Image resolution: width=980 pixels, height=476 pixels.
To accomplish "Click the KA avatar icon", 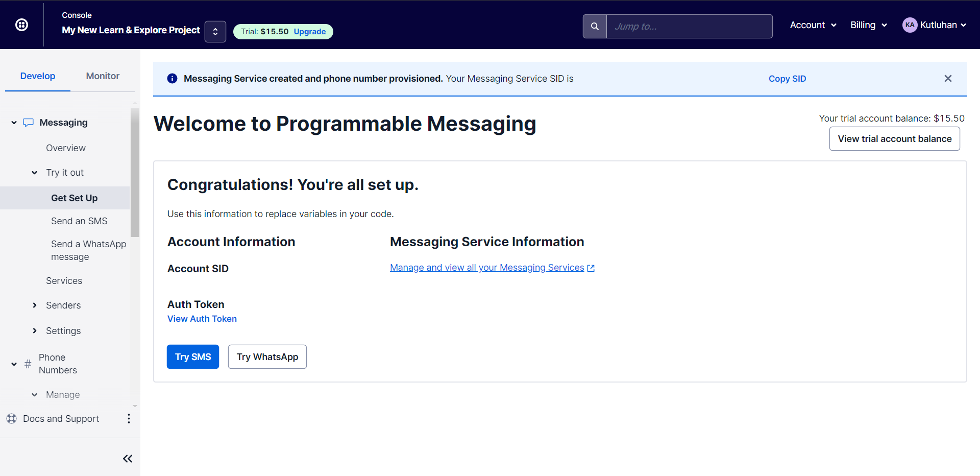I will point(910,25).
